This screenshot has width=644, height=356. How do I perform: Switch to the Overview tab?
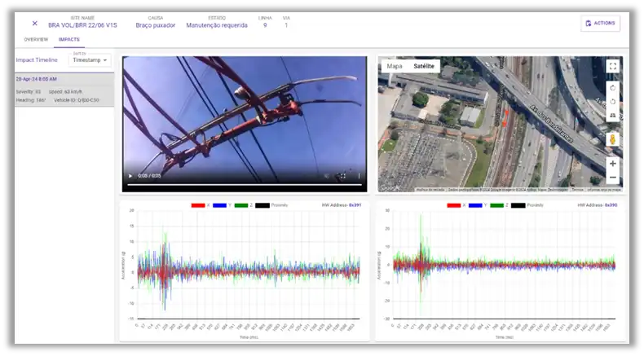[x=36, y=39]
